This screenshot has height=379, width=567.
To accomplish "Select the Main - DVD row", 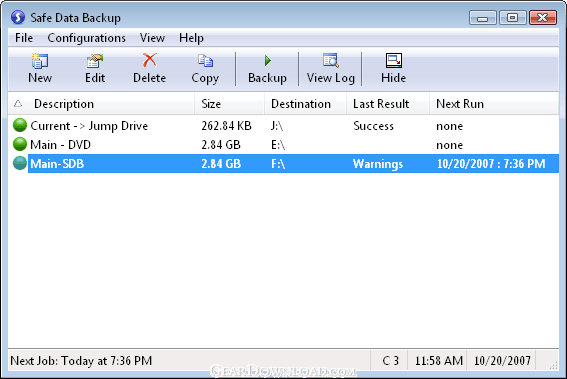I will 284,145.
